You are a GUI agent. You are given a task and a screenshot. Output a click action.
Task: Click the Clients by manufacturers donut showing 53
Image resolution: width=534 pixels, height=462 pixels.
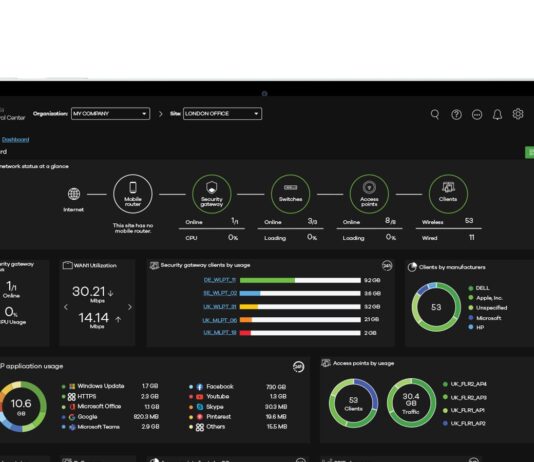pos(436,307)
